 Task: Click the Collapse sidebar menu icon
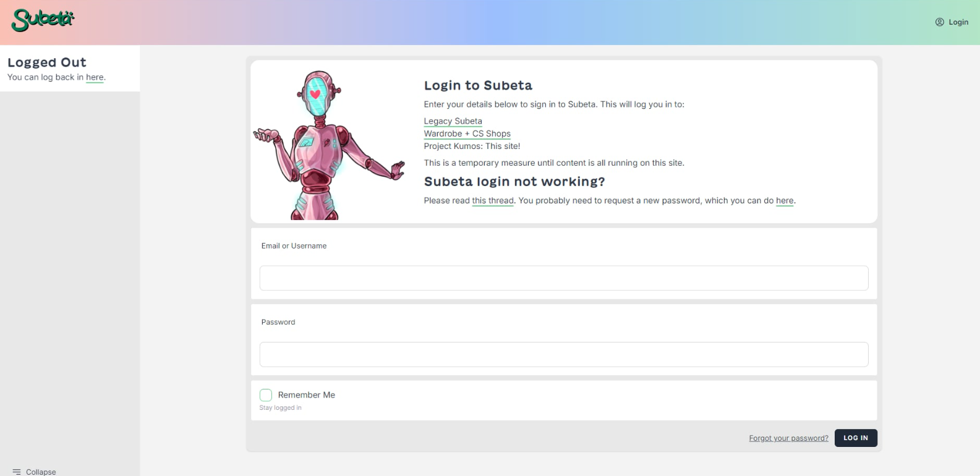coord(17,472)
